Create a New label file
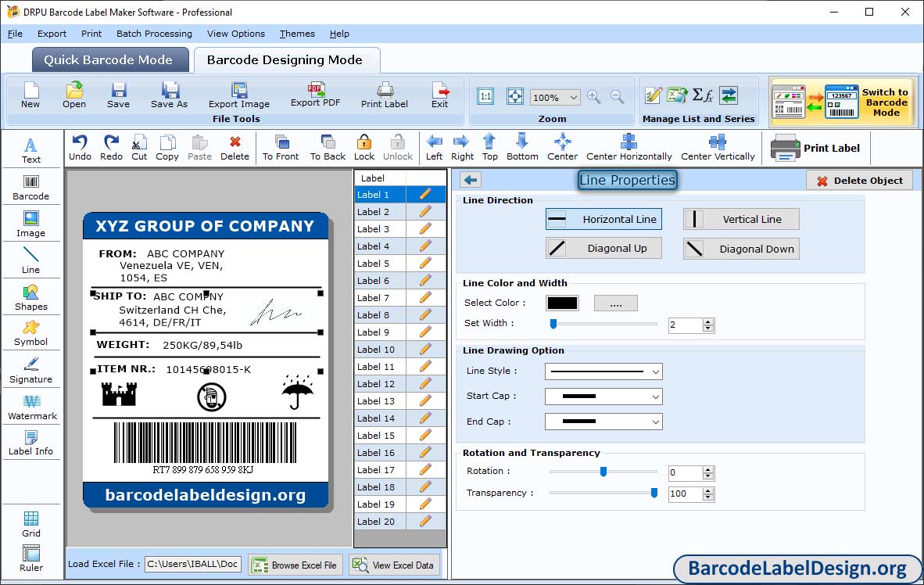The image size is (924, 585). (30, 95)
